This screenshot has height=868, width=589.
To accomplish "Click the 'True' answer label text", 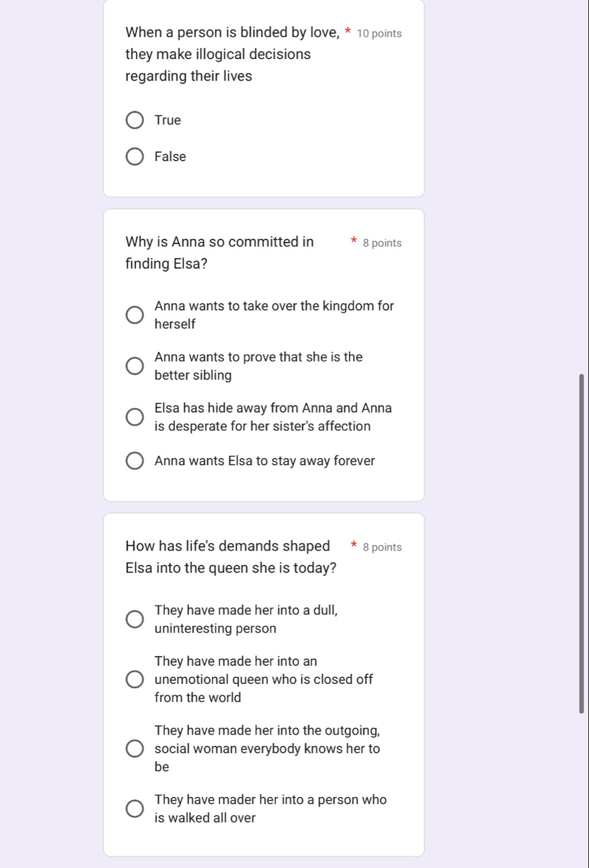I will click(168, 120).
